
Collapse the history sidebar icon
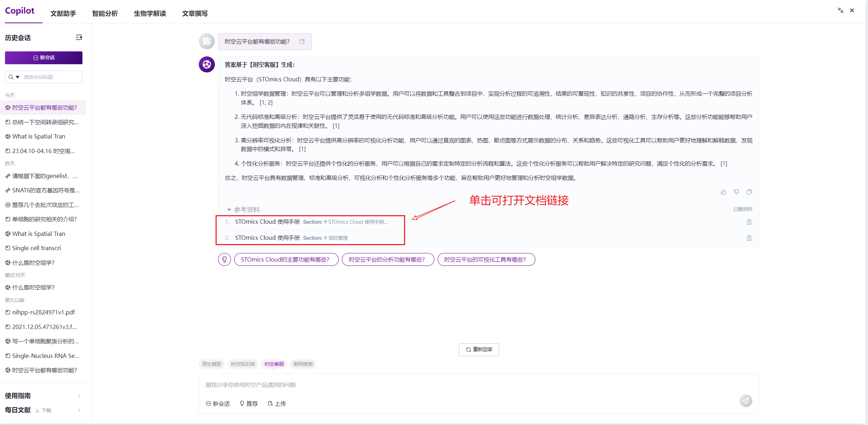point(79,37)
